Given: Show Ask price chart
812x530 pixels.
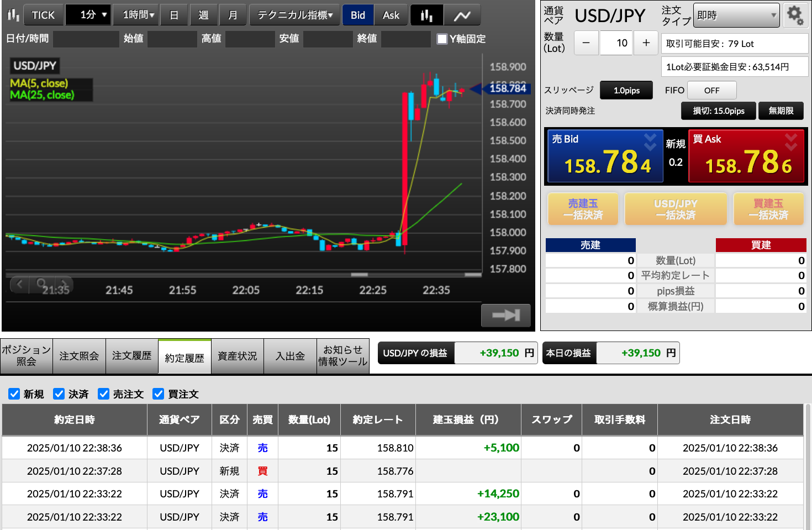Looking at the screenshot, I should 391,15.
